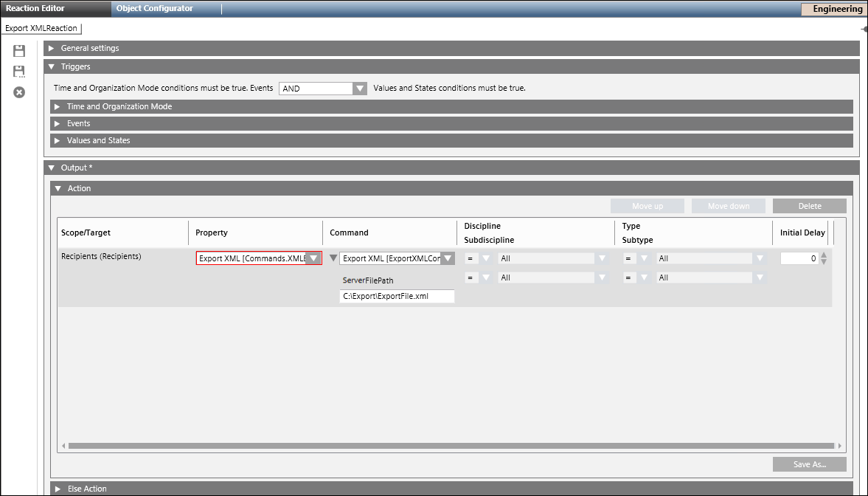Screen dimensions: 868x496
Task: Click the Save As... button
Action: click(x=809, y=464)
